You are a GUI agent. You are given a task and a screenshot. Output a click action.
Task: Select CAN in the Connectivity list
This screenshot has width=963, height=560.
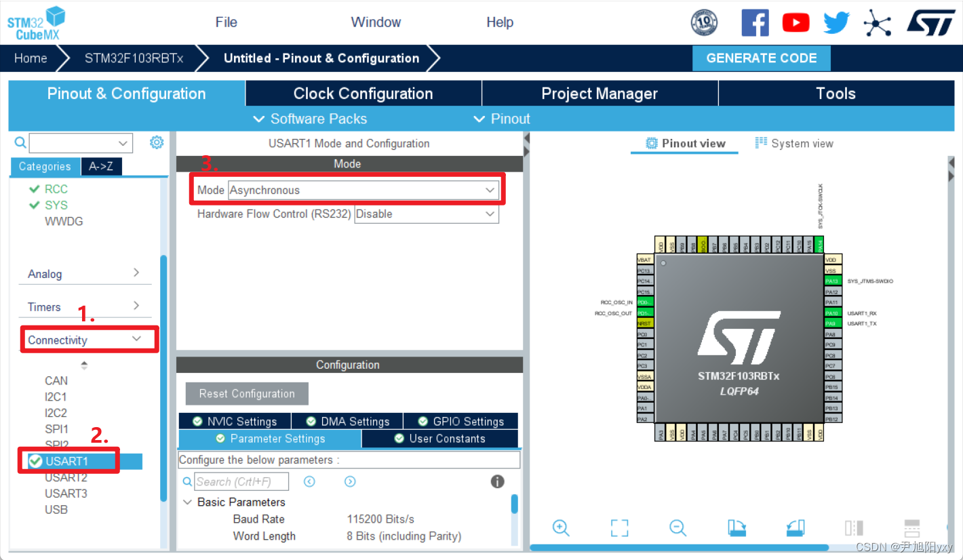click(x=56, y=380)
